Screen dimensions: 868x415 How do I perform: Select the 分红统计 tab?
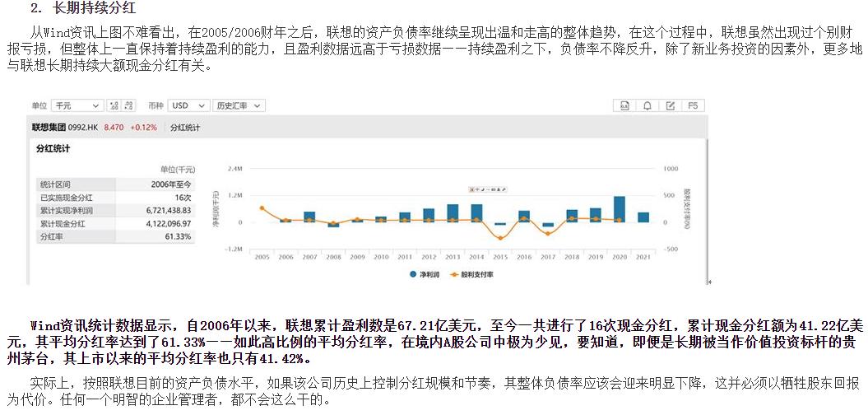[185, 128]
